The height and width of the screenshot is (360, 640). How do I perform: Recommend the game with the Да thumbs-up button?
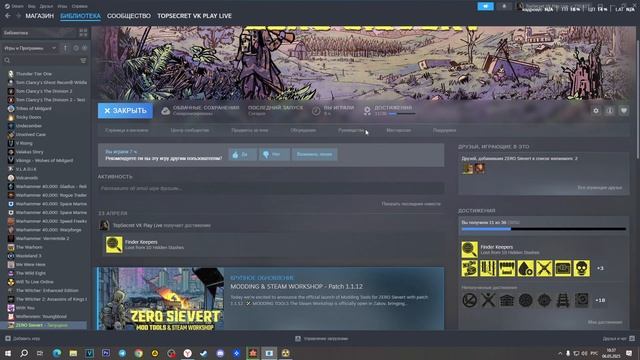(242, 154)
